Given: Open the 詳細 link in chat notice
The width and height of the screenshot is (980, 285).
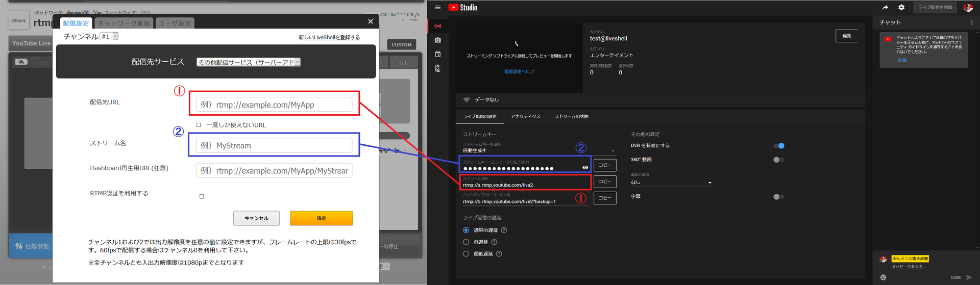Looking at the screenshot, I should coord(902,60).
